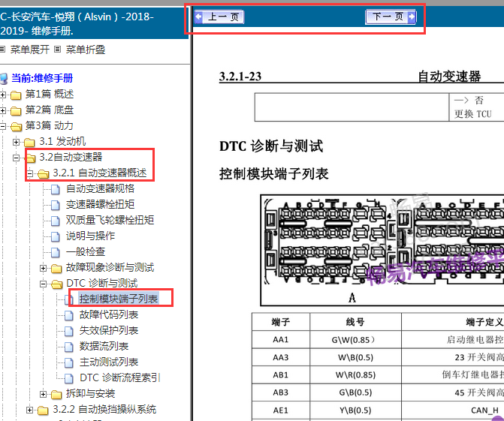Click the 菜单折叠 list icon

[58, 50]
